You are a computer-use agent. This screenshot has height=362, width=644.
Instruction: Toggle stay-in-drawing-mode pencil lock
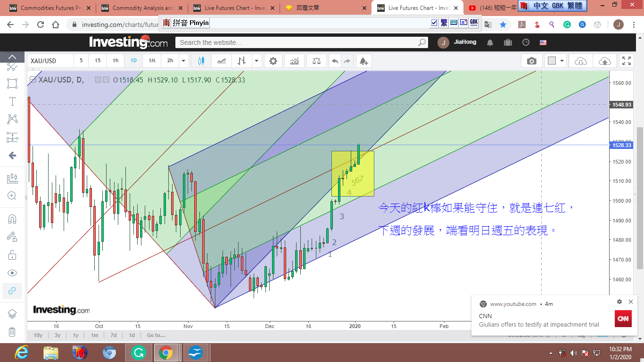click(12, 237)
